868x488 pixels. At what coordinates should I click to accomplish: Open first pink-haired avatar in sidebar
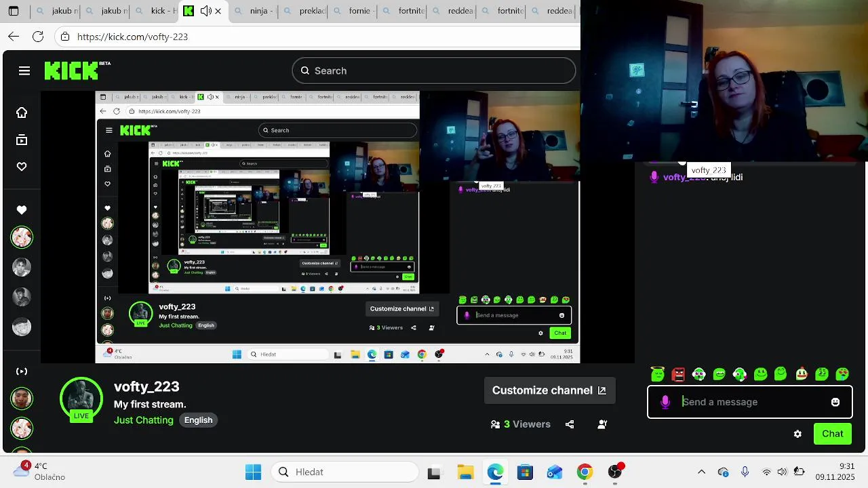(22, 237)
